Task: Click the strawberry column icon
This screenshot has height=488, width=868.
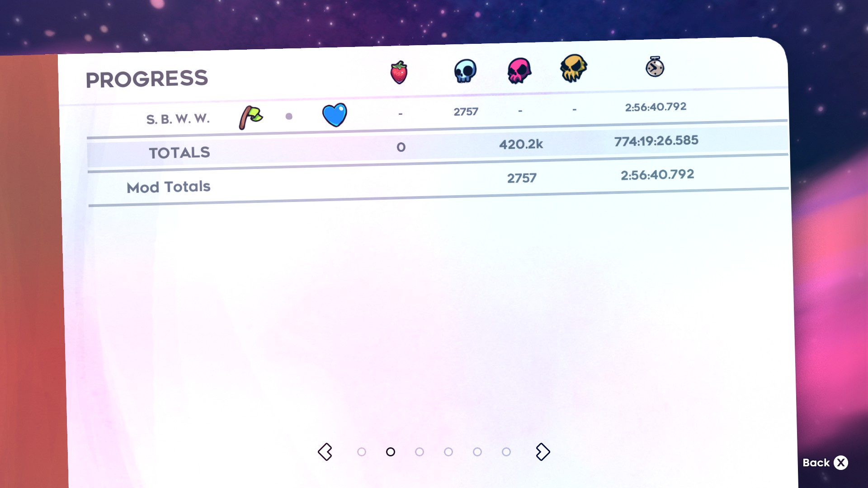Action: click(399, 73)
